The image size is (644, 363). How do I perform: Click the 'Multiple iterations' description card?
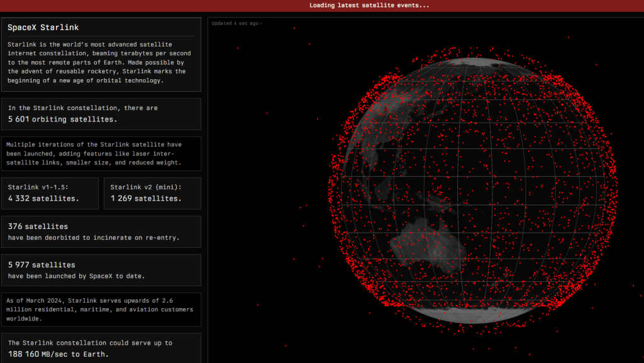point(101,154)
